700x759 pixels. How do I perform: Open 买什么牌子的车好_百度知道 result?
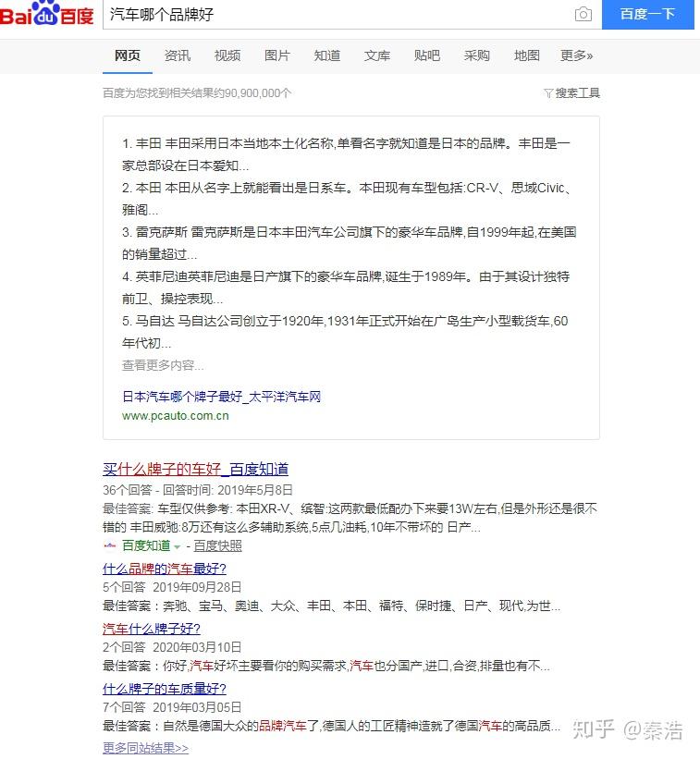pos(195,469)
